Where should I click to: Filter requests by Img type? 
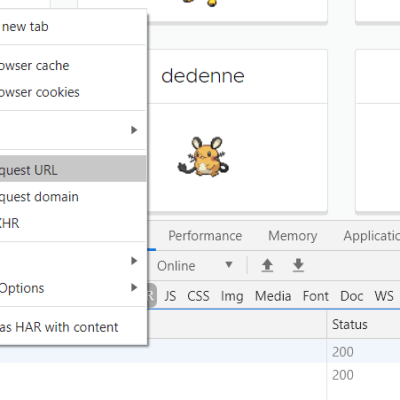pyautogui.click(x=232, y=296)
